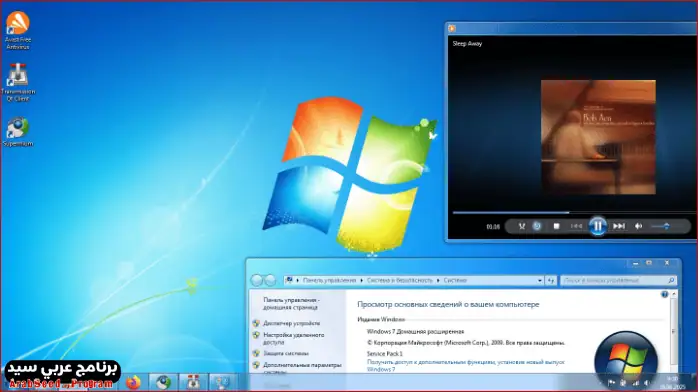Click the shield icon beside 'Диспетчер устройств'

click(256, 323)
